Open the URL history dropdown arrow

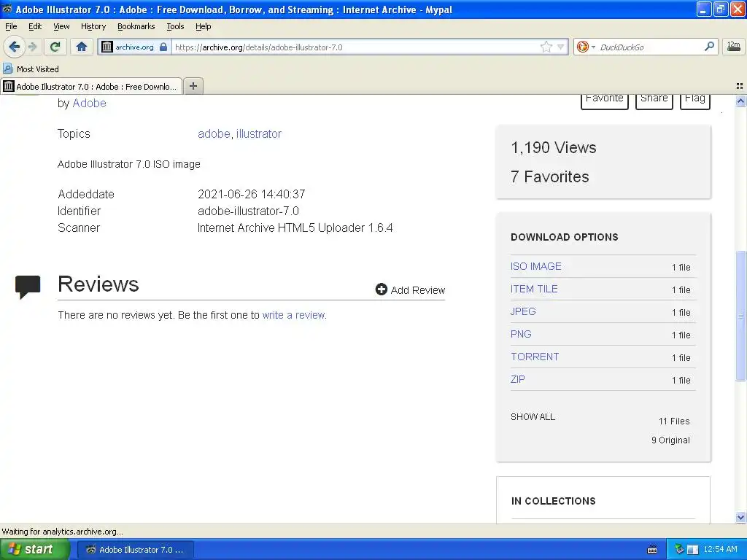[561, 47]
